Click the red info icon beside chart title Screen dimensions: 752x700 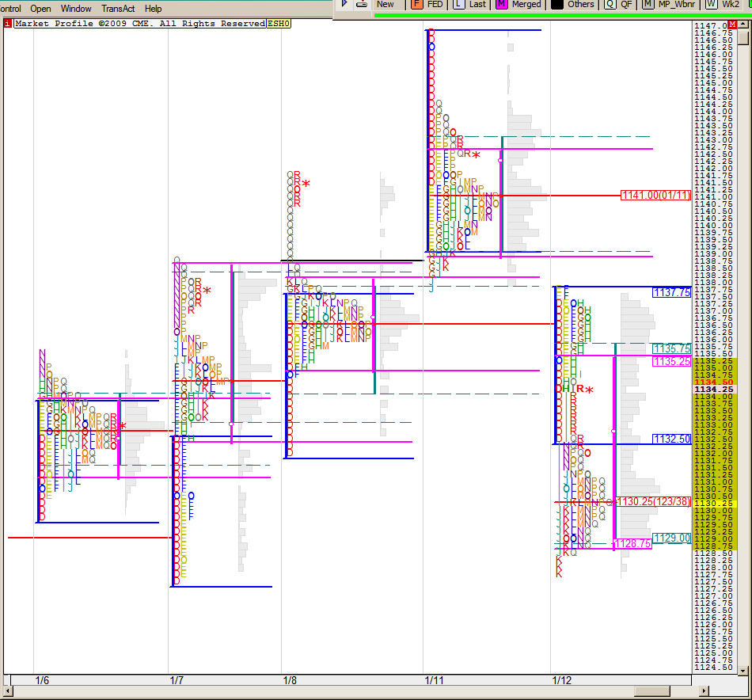tap(8, 24)
